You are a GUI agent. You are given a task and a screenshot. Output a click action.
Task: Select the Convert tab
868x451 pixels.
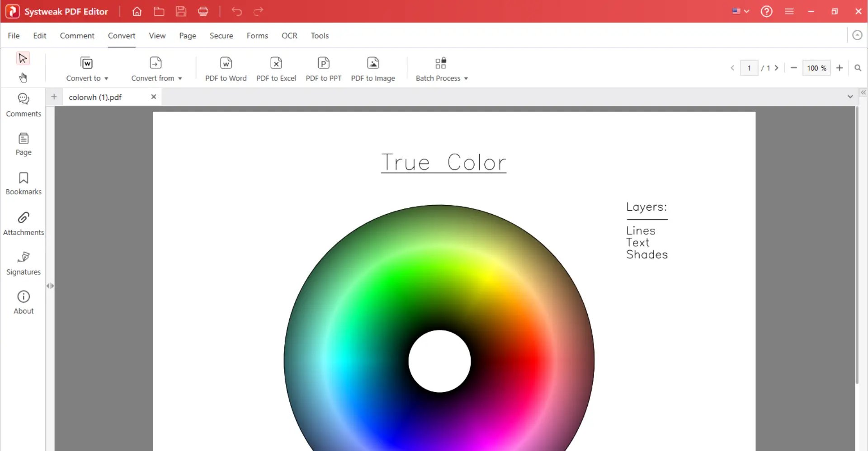click(122, 36)
